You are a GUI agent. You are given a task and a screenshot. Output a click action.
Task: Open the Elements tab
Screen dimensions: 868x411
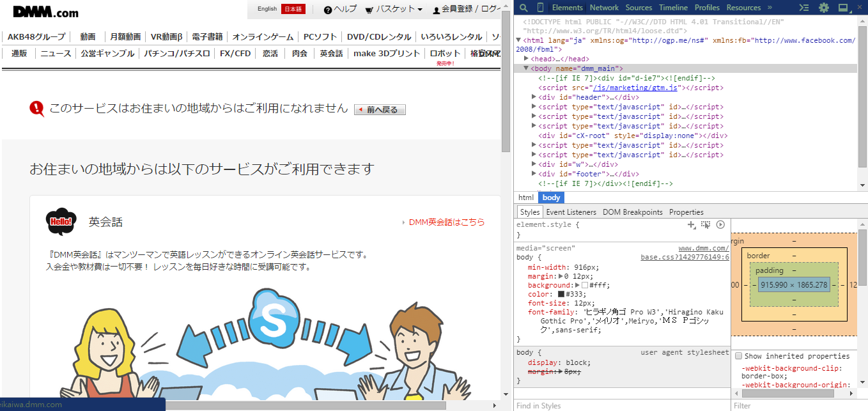click(568, 8)
